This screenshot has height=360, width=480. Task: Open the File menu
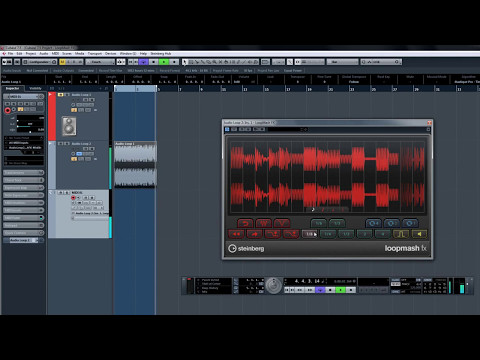tap(10, 54)
